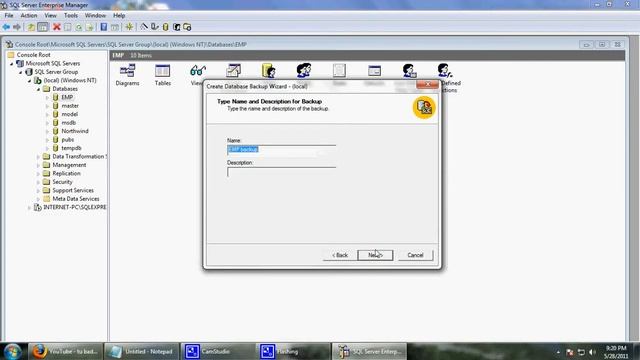Run a wizard with wand icon
The height and width of the screenshot is (360, 640).
click(144, 27)
